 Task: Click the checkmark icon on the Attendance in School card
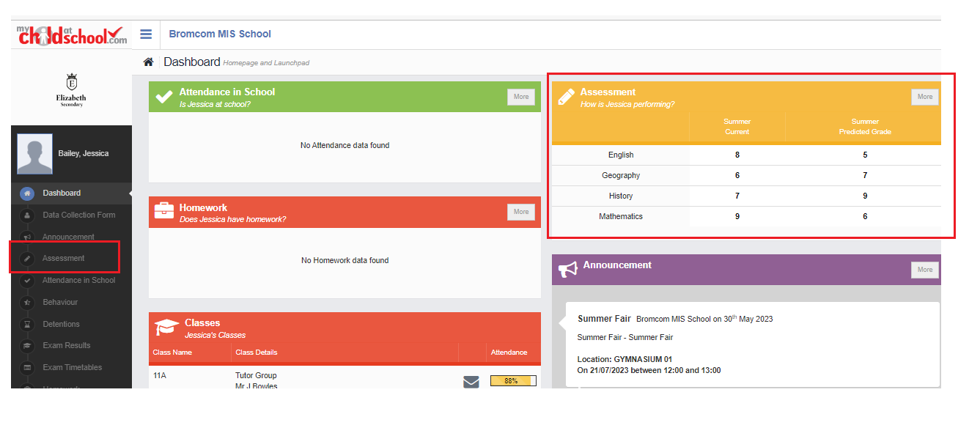164,97
